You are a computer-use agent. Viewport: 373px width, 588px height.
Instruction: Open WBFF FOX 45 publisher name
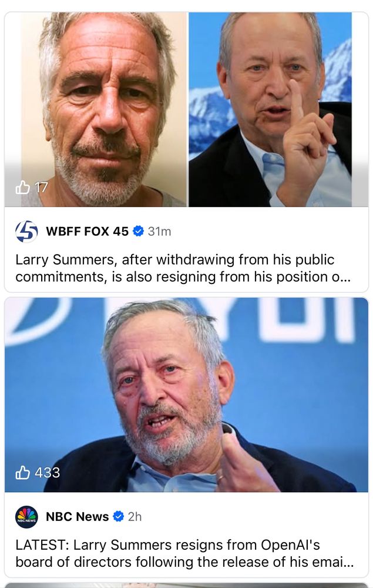click(x=88, y=231)
